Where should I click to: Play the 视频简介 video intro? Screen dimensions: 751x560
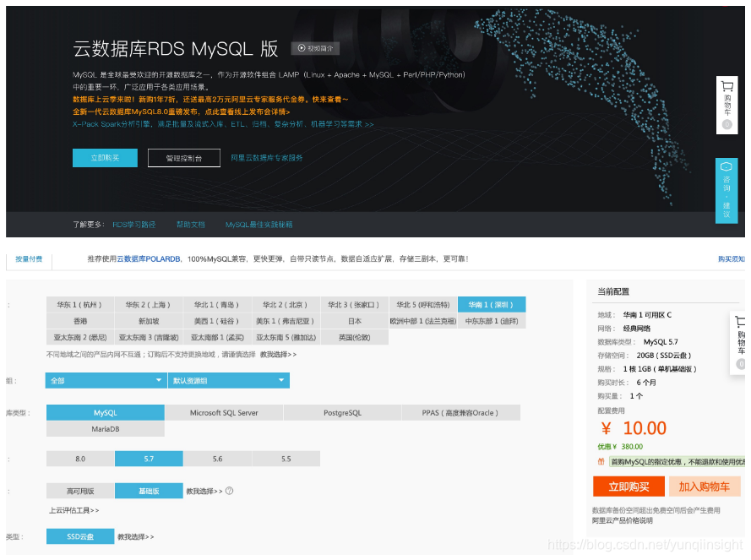click(x=315, y=48)
